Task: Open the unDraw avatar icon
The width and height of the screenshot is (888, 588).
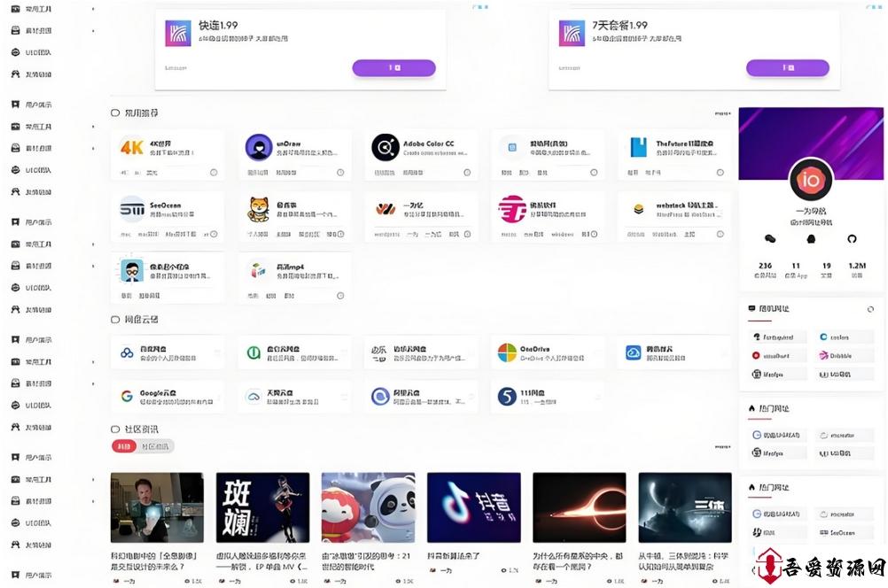Action: coord(259,148)
